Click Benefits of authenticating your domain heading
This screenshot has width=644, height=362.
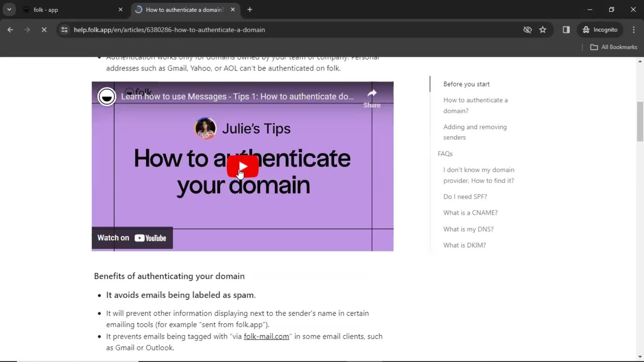click(169, 276)
